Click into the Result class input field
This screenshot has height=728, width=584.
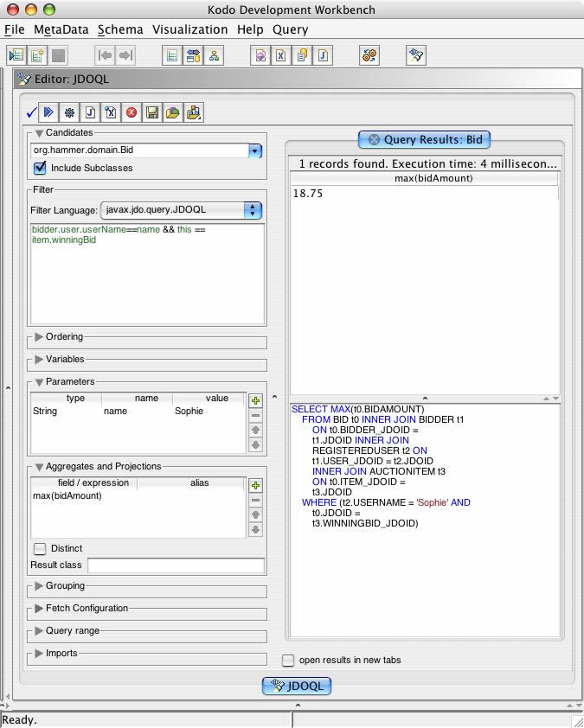pyautogui.click(x=176, y=565)
